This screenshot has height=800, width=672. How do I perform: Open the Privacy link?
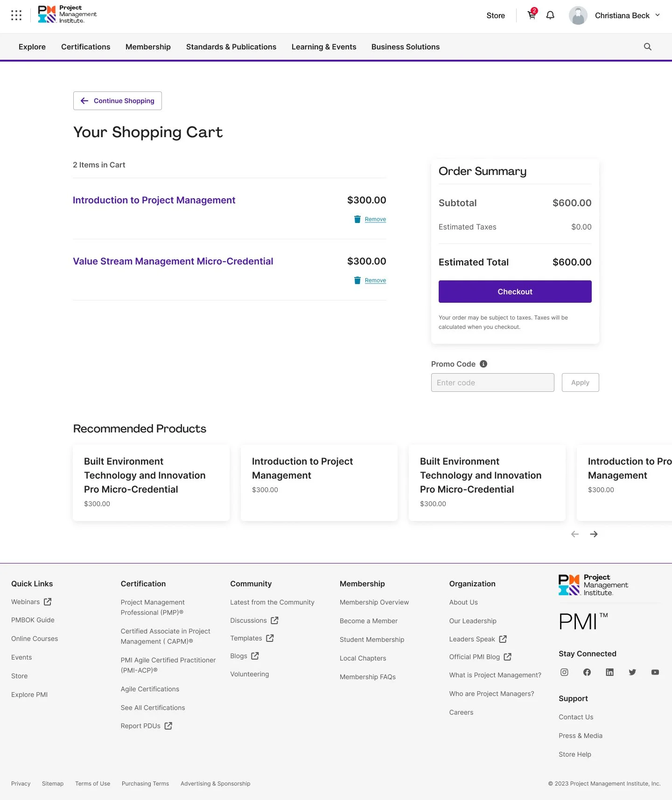point(21,784)
